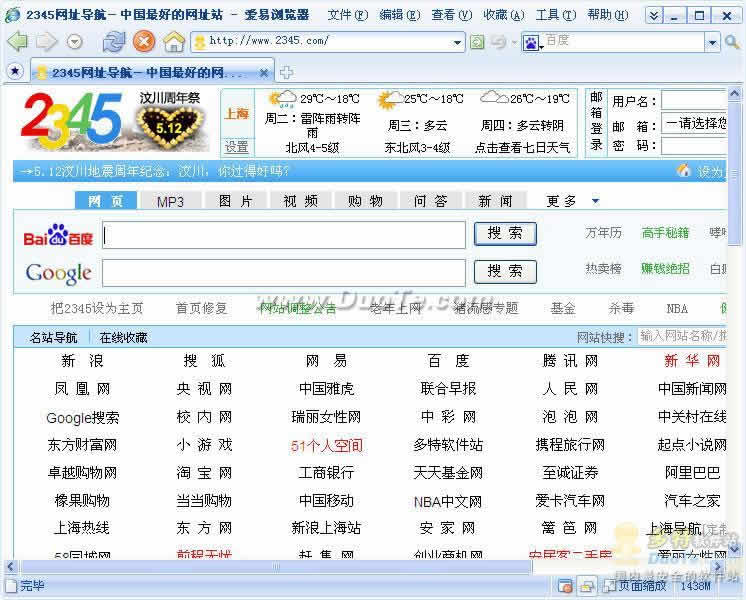Open the 工具(T) menu
The image size is (746, 600).
tap(554, 15)
